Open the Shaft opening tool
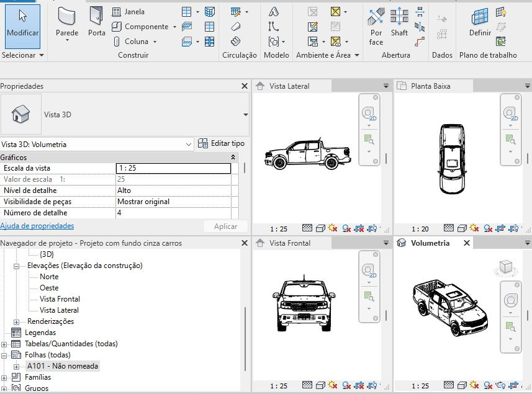Image resolution: width=532 pixels, height=394 pixels. [399, 22]
